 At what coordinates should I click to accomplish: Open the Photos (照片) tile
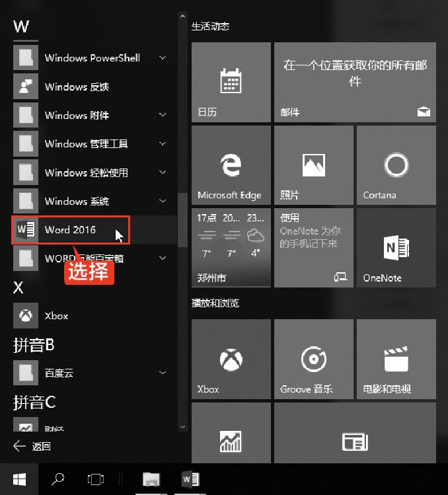tap(313, 165)
